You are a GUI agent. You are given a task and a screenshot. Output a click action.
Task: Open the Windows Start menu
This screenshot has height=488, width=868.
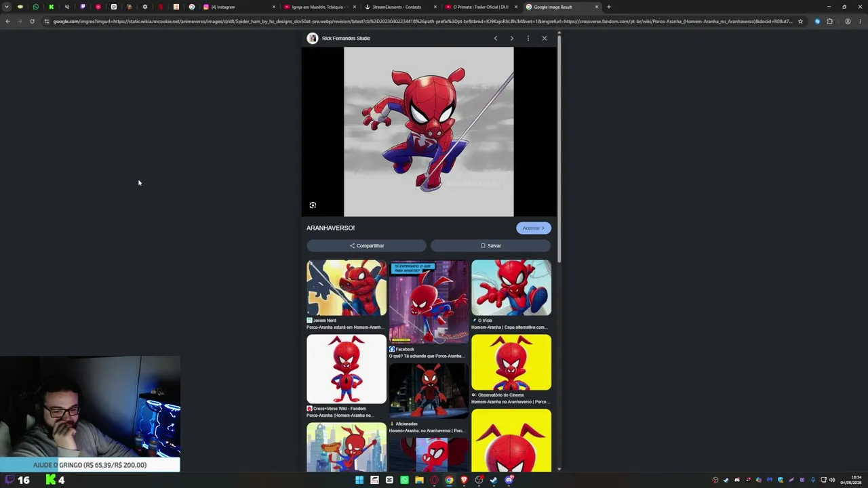pyautogui.click(x=359, y=480)
